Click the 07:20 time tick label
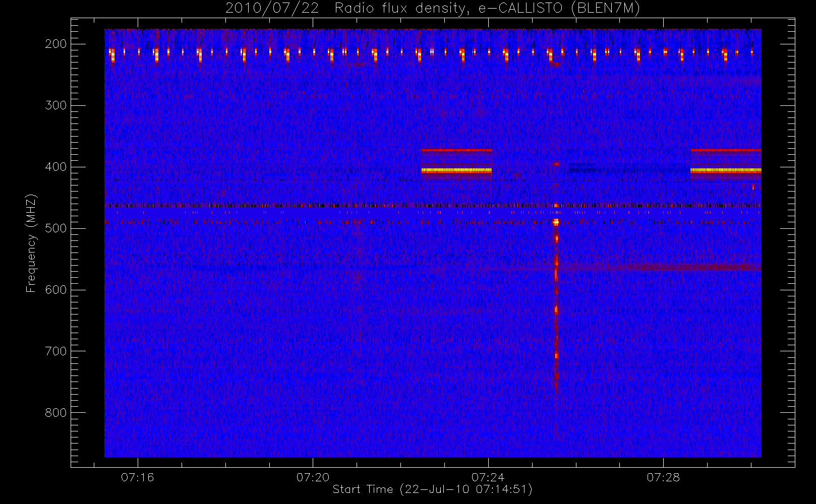This screenshot has height=504, width=816. click(313, 477)
